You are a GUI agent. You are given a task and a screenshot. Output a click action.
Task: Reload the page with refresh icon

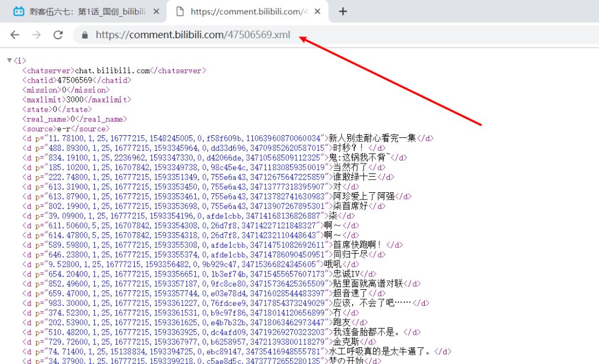pos(58,35)
